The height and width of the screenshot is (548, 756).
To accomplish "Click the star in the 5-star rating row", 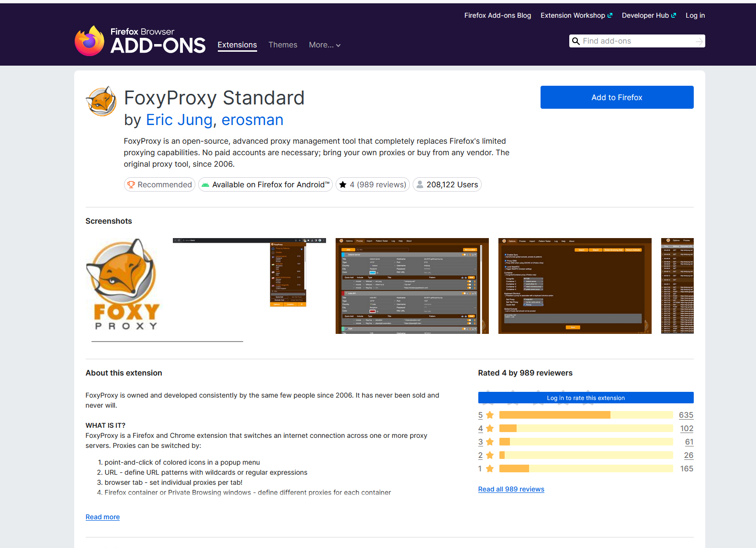I will (x=490, y=415).
